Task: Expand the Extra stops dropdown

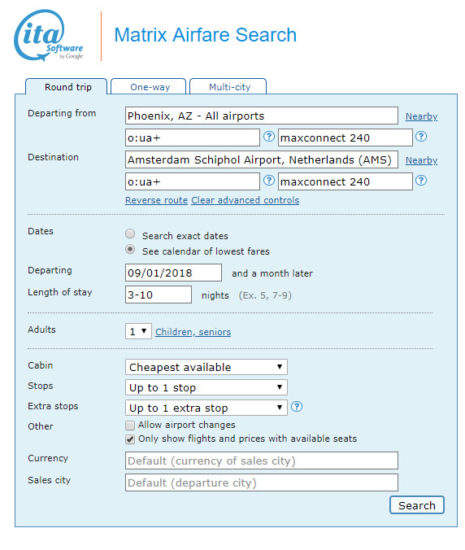Action: click(x=206, y=408)
